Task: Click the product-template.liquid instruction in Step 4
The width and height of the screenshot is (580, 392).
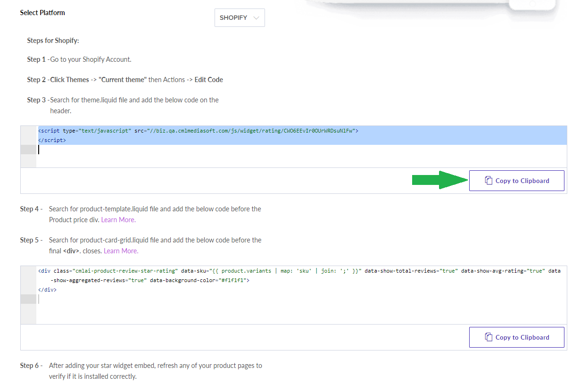Action: coord(155,214)
